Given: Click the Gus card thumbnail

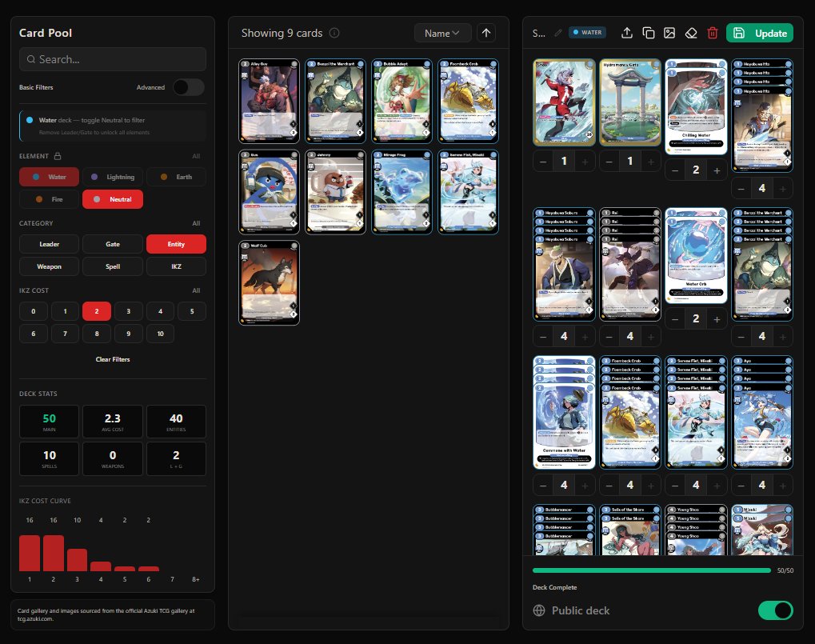Looking at the screenshot, I should [269, 192].
